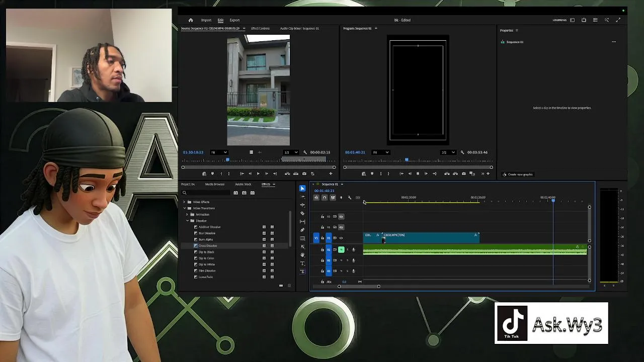Toggle the lock on track V2

click(323, 227)
